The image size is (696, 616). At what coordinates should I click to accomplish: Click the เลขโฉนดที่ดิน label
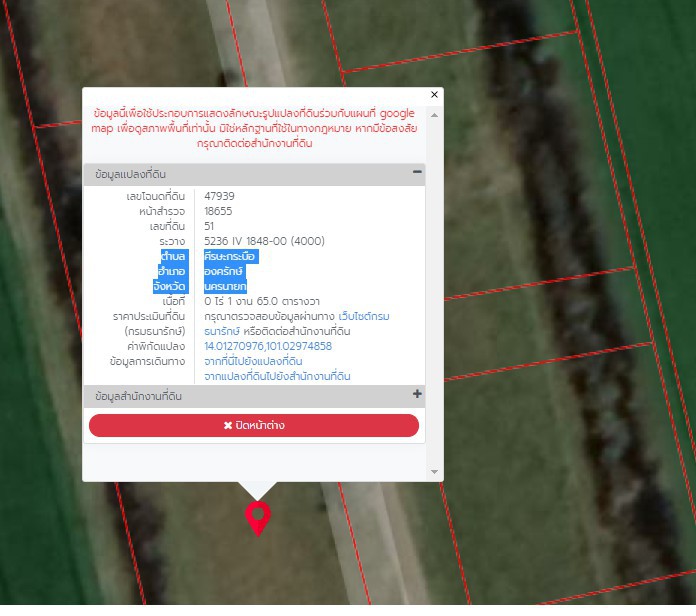(x=156, y=196)
